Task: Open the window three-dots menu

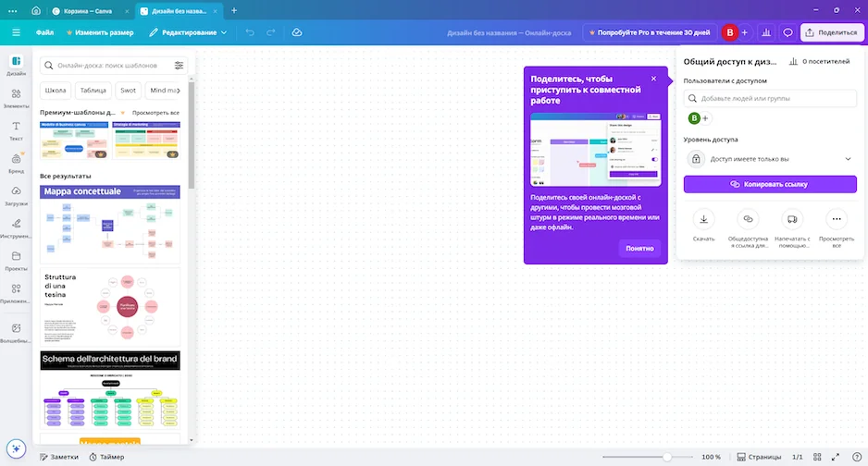Action: pyautogui.click(x=12, y=10)
